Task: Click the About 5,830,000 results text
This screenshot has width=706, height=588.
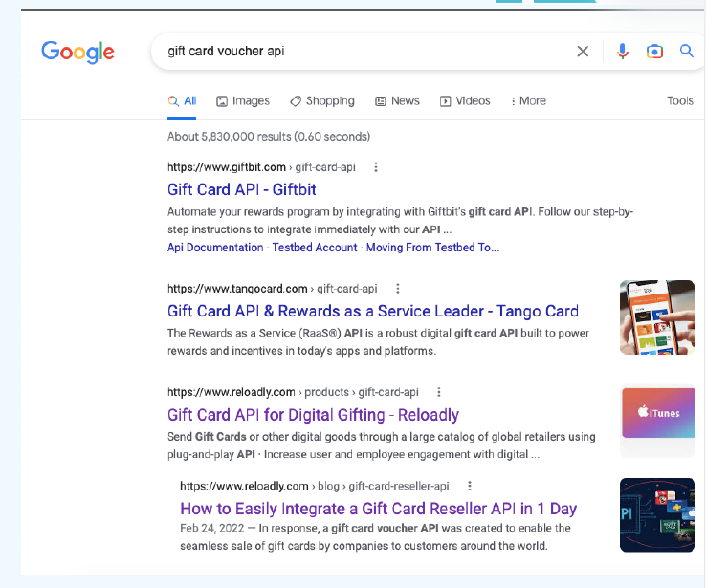Action: pos(269,137)
